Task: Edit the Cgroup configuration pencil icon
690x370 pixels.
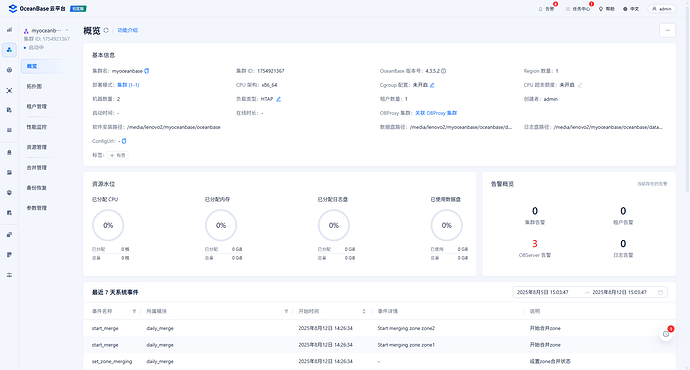Action: tap(432, 85)
